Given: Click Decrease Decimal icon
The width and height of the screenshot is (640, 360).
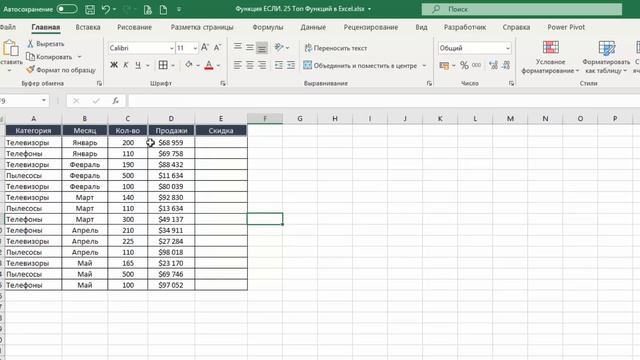Looking at the screenshot, I should click(506, 65).
